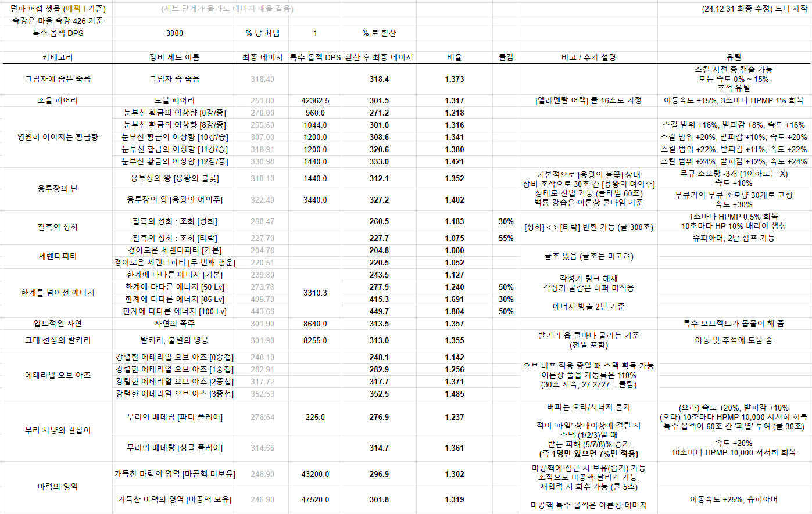
Task: Select the '느니 제작' last-modified note cell
Action: coord(754,9)
